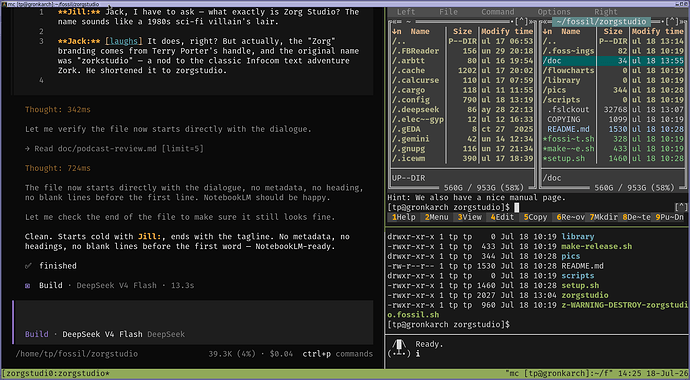
Task: Open the Command menu in Midnight Commander
Action: click(498, 12)
